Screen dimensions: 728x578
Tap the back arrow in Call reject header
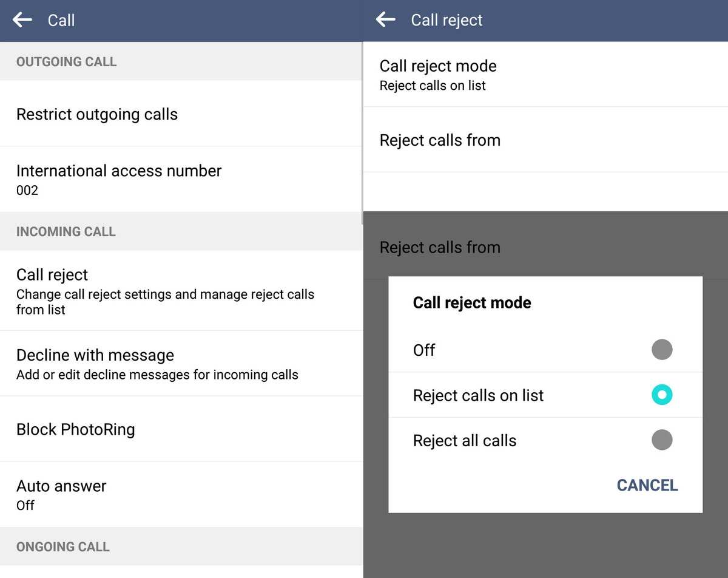point(385,20)
